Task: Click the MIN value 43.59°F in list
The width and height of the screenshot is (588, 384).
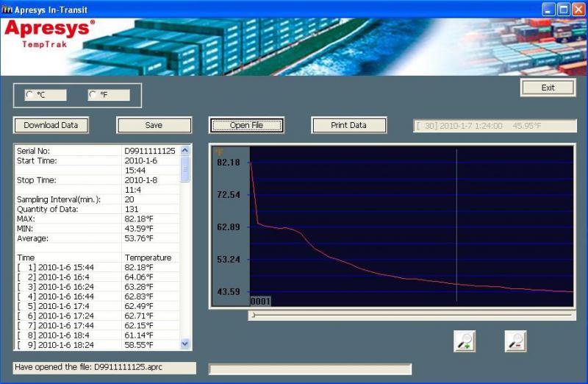Action: [x=139, y=229]
